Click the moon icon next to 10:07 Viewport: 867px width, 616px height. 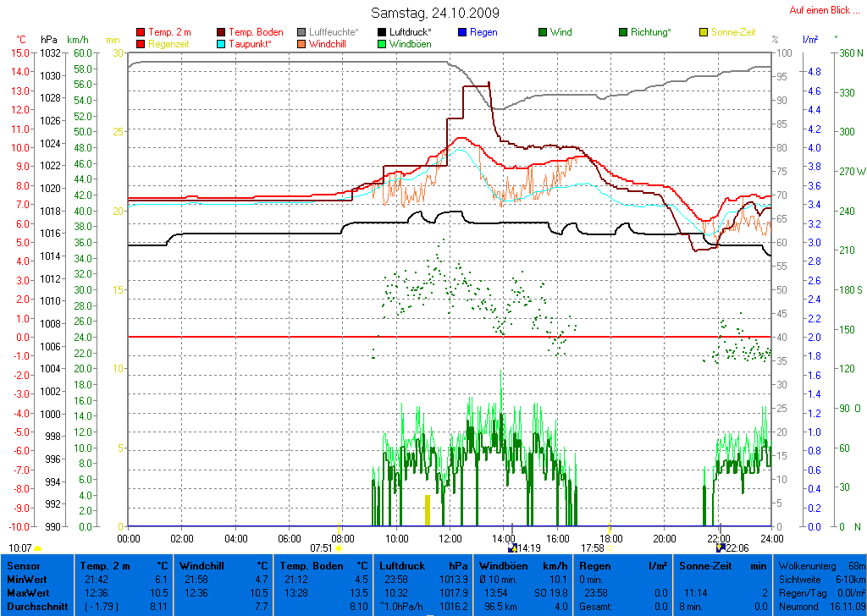[x=38, y=548]
